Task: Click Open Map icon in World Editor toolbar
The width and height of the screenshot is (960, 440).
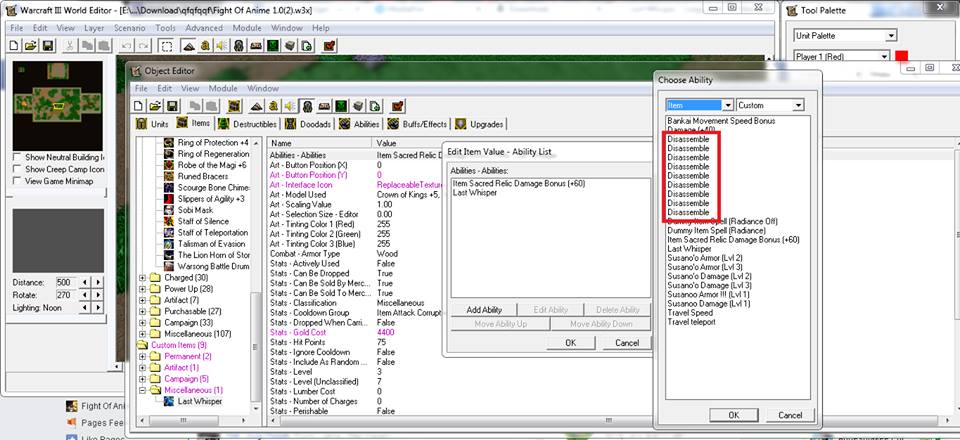Action: pos(31,45)
